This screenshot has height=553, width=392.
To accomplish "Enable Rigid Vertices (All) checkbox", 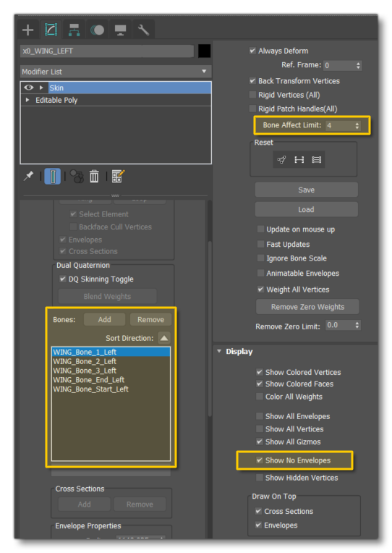I will pos(252,95).
